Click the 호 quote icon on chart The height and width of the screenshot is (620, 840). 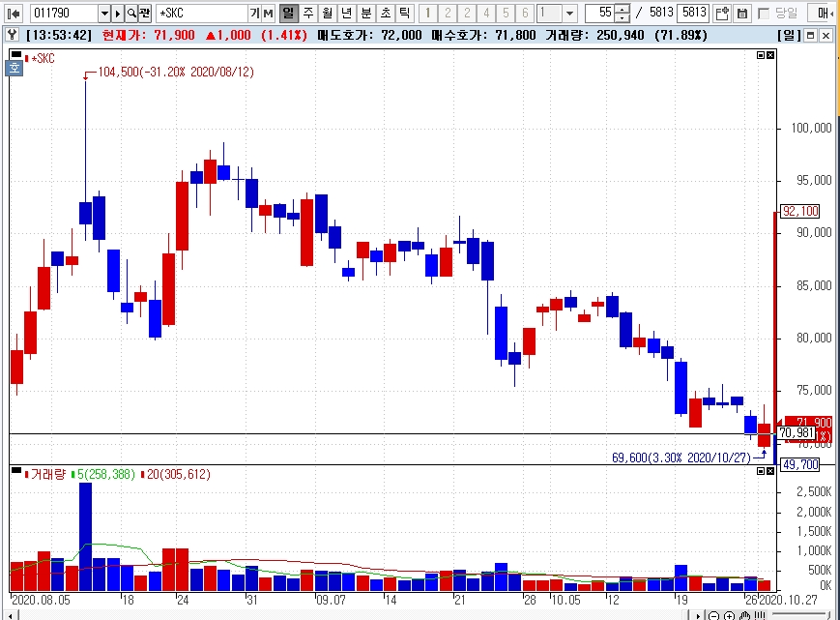[x=14, y=68]
